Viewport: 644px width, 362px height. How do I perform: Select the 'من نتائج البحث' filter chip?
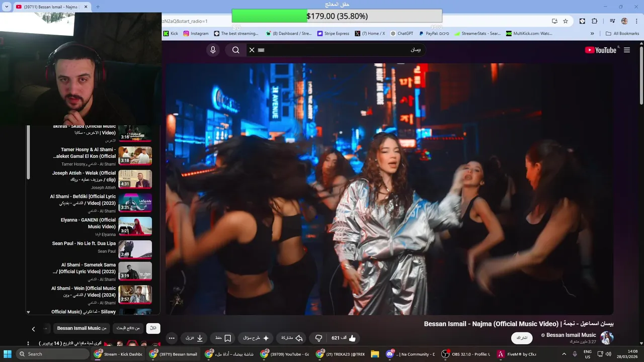(128, 328)
